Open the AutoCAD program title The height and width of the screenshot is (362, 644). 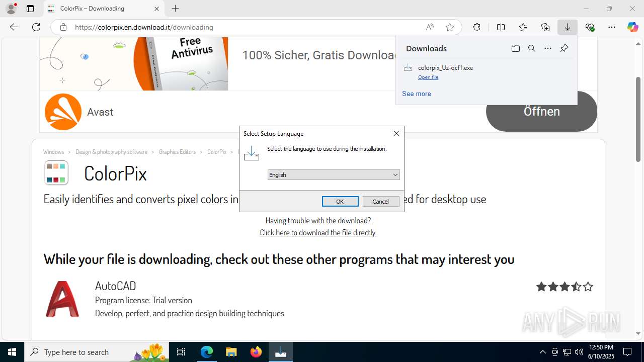coord(115,286)
